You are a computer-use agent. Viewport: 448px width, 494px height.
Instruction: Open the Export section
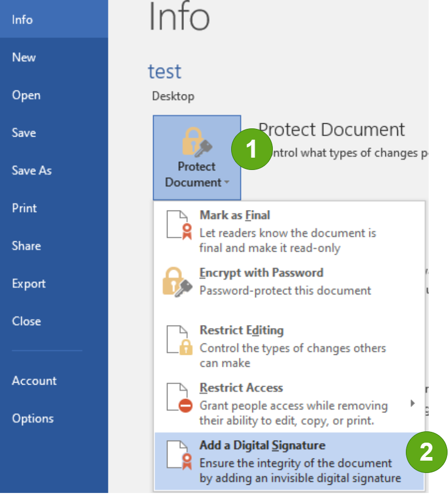pos(28,283)
